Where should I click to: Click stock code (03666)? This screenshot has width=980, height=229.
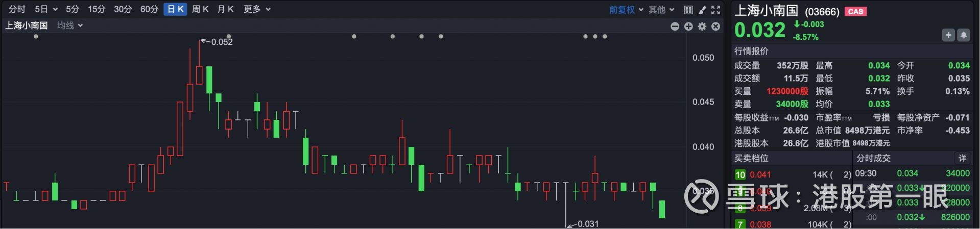click(x=822, y=12)
